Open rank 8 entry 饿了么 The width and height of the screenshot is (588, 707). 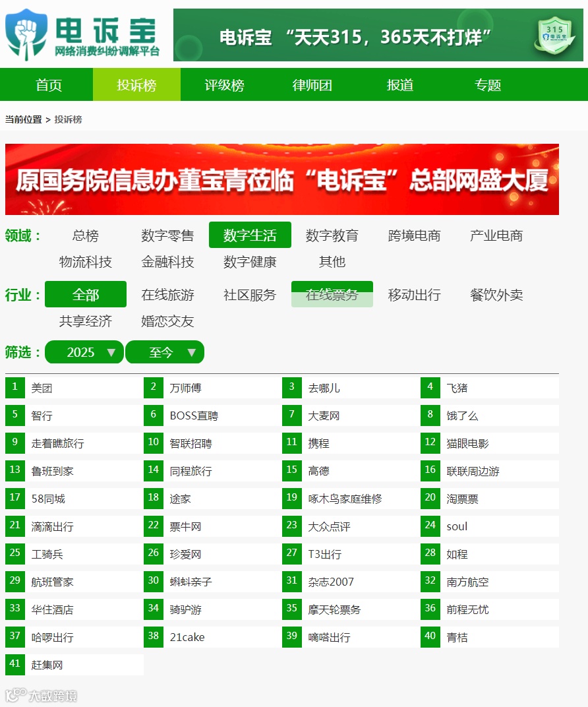[x=490, y=415]
